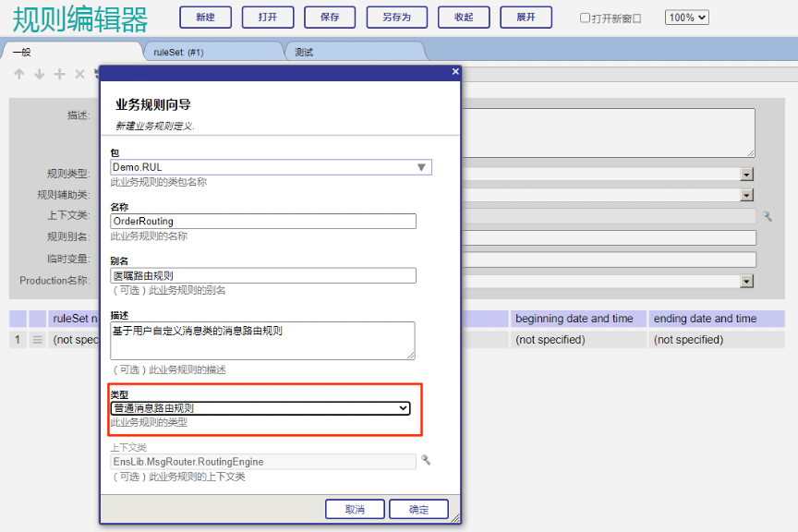Switch to the ruleSet: (#1) tab

coord(213,52)
